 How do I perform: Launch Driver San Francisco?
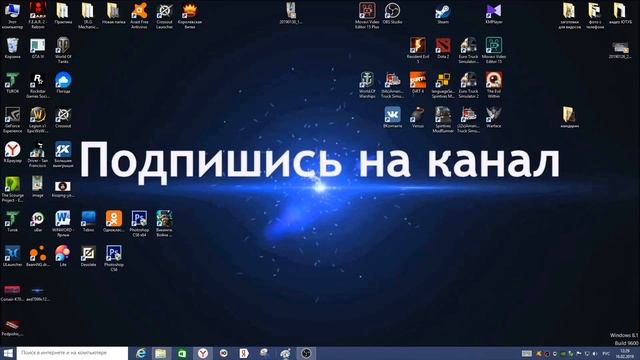[38, 154]
